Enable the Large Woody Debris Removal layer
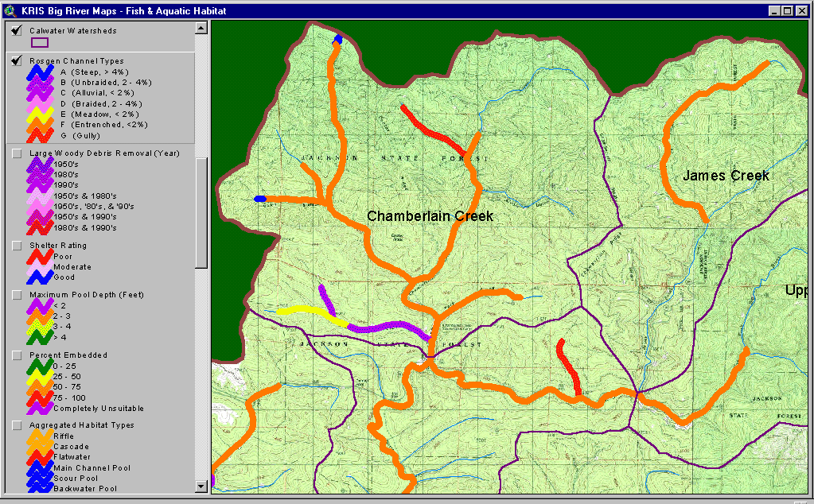Screen dimensions: 814x504 [x=17, y=153]
